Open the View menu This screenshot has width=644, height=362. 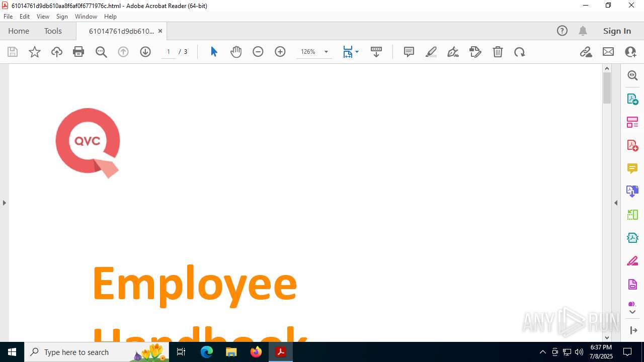[43, 17]
